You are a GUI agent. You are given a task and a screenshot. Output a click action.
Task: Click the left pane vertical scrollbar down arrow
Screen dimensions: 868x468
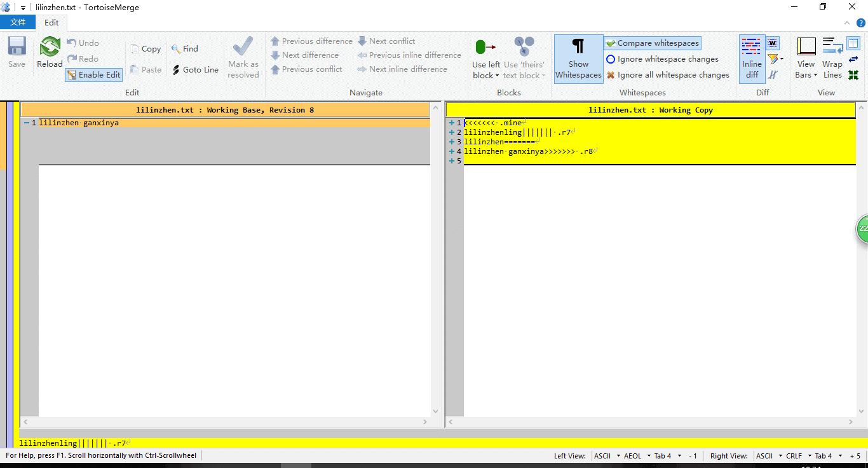click(435, 411)
